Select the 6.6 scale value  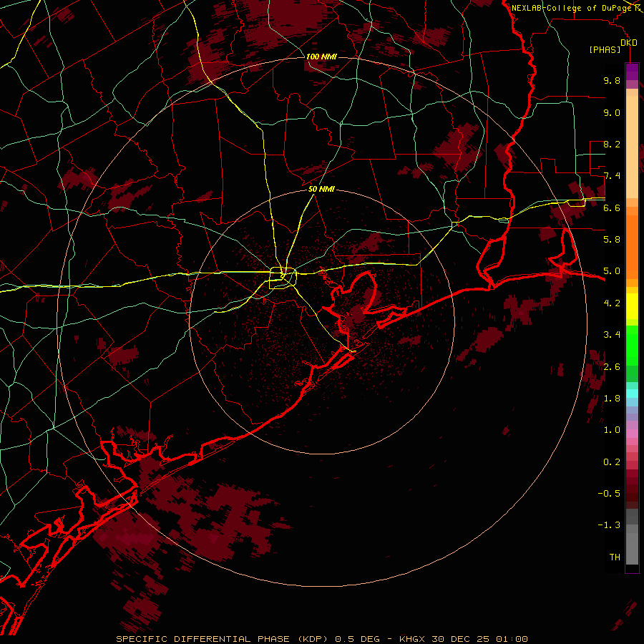(612, 208)
